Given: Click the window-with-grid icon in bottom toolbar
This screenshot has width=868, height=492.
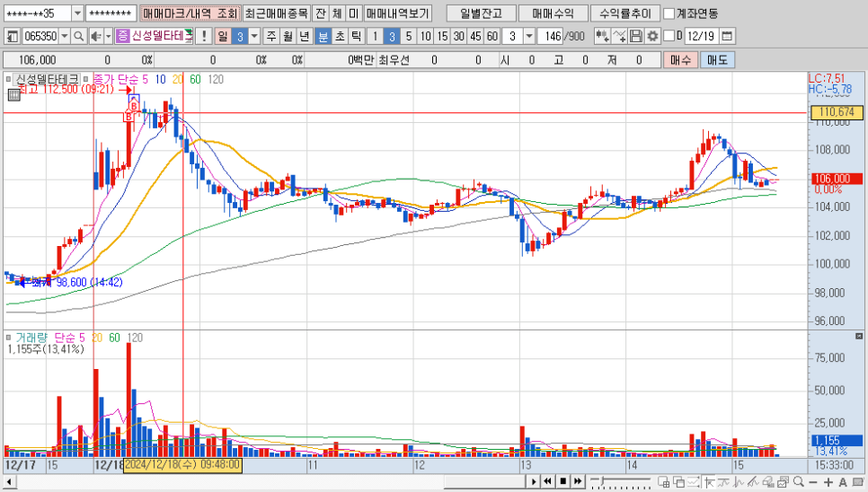Looking at the screenshot, I should (663, 482).
